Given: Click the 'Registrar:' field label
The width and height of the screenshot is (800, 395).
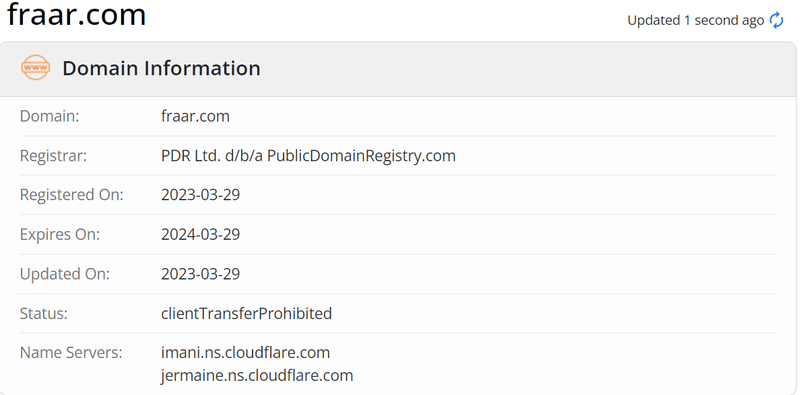Looking at the screenshot, I should 53,155.
